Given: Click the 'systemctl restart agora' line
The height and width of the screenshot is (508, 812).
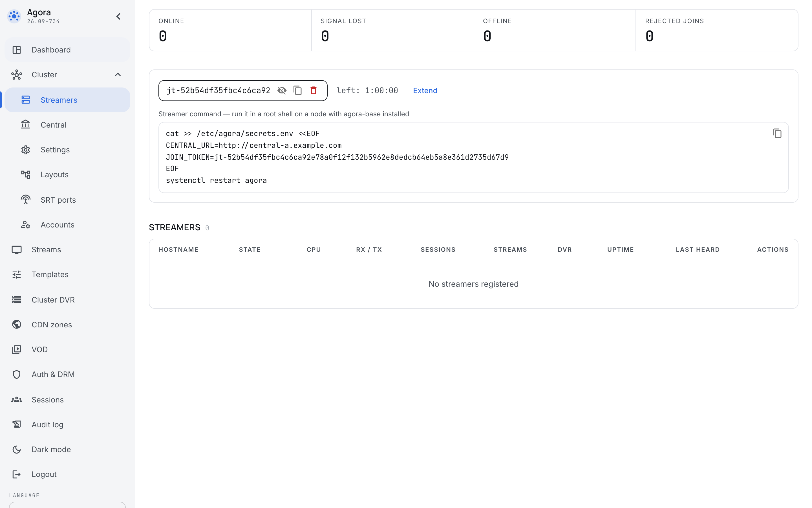Looking at the screenshot, I should (x=216, y=180).
